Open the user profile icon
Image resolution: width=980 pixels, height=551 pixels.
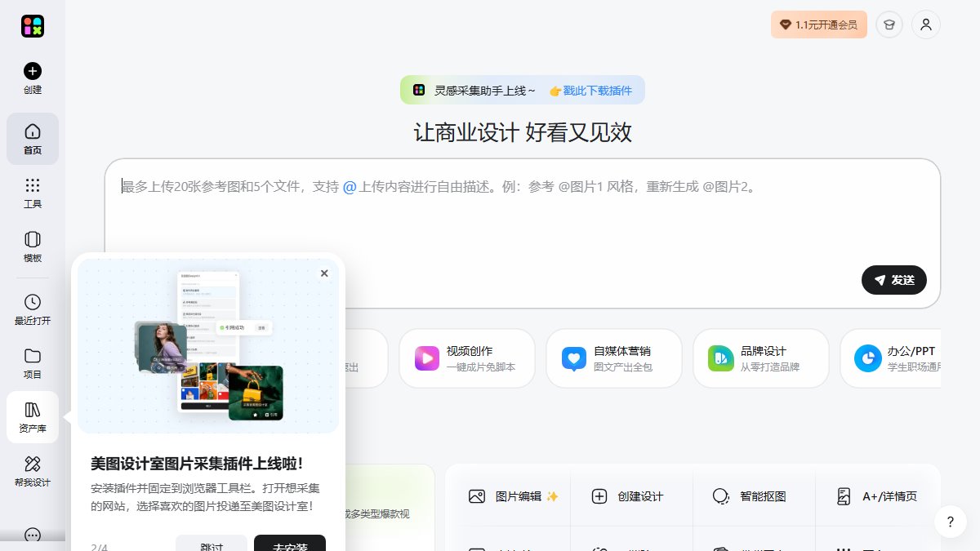click(926, 24)
